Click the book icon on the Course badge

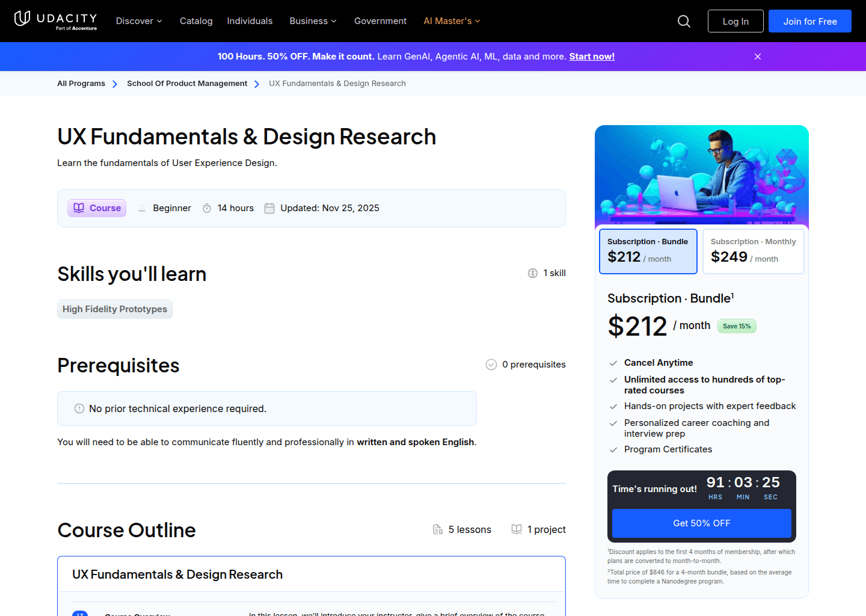[x=79, y=208]
